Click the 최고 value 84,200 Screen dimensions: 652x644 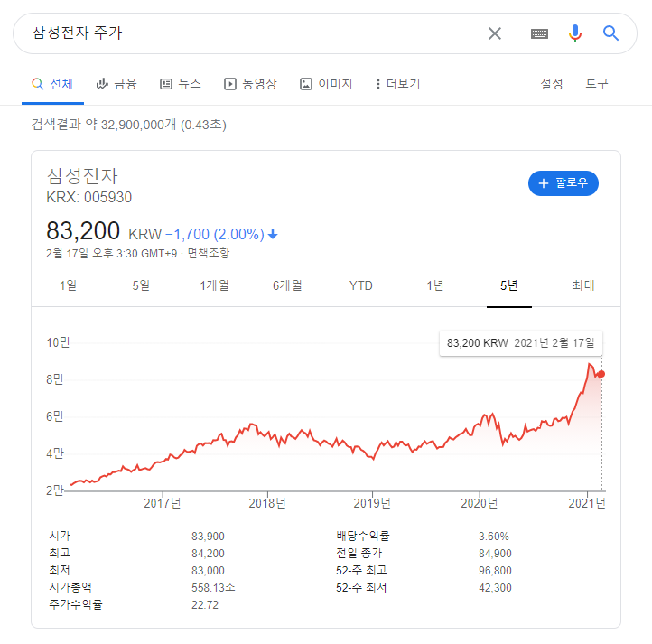click(208, 554)
